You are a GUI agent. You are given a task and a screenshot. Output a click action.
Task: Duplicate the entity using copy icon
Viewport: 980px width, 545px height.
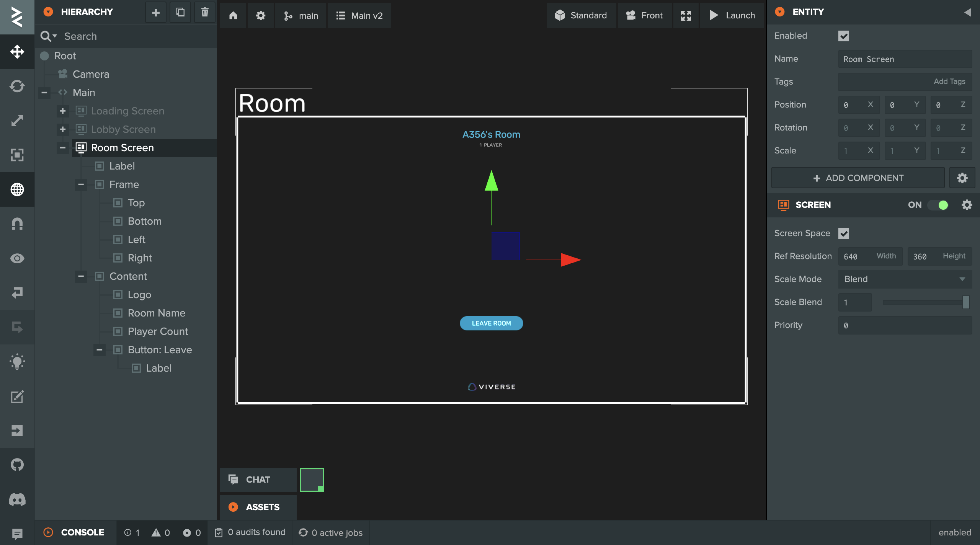click(180, 12)
